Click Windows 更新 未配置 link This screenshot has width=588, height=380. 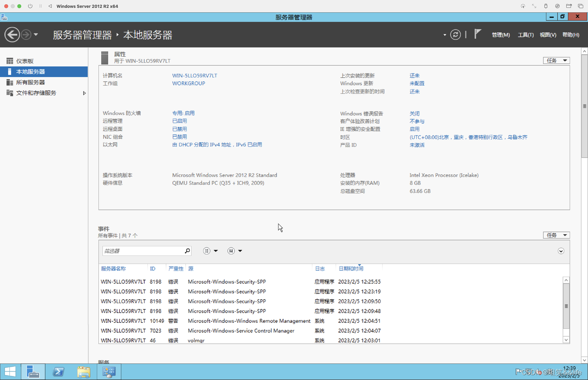pos(417,83)
